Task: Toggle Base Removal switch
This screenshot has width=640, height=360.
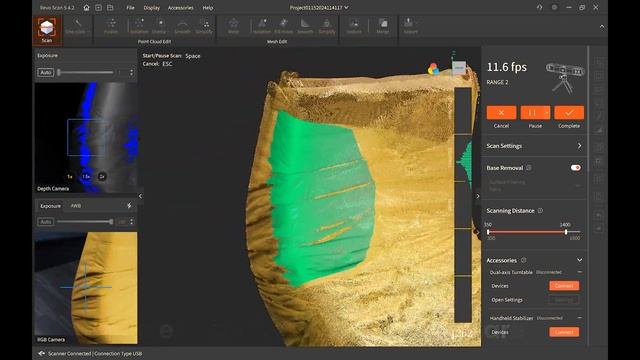Action: [576, 168]
